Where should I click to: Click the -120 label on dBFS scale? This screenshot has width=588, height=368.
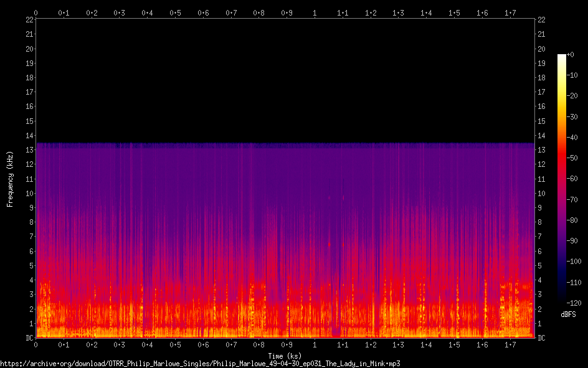[x=574, y=303]
